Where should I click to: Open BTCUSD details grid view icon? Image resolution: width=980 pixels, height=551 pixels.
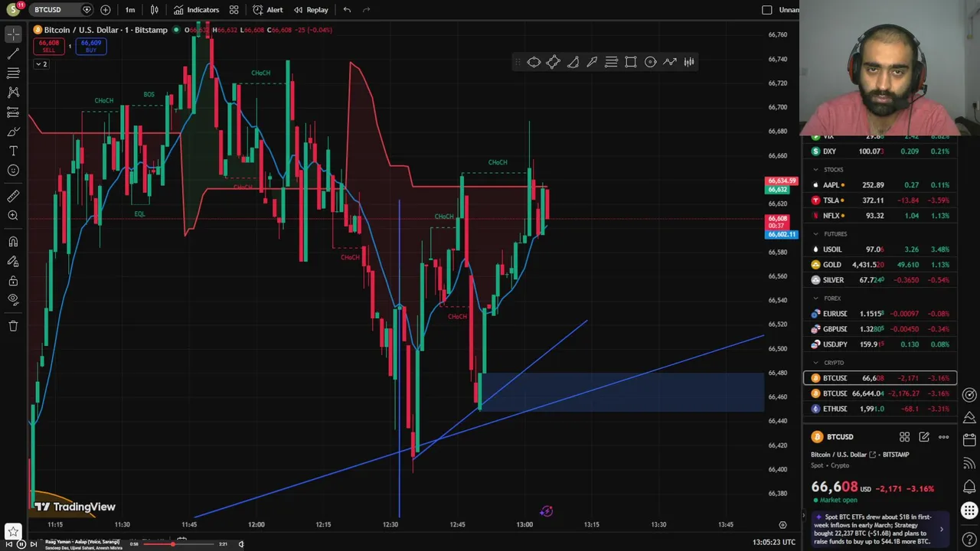point(904,437)
